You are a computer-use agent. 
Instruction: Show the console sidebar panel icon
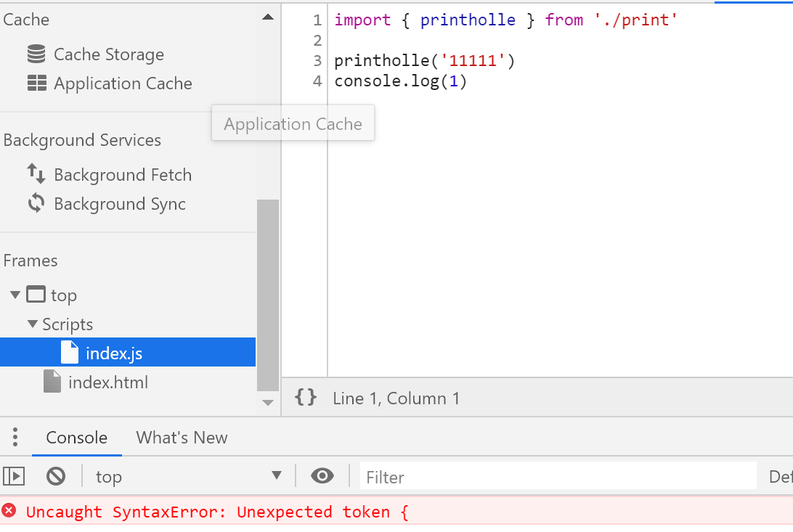(14, 476)
